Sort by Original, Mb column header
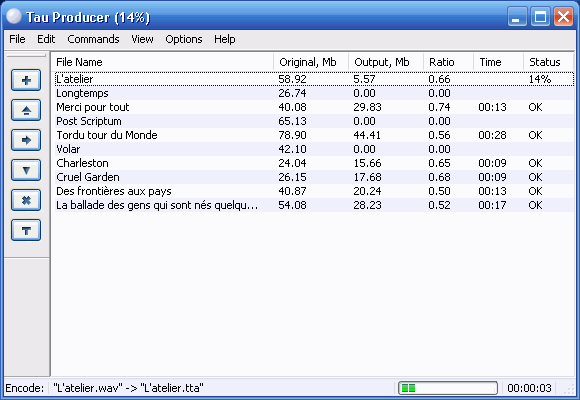The image size is (580, 400). click(x=311, y=62)
